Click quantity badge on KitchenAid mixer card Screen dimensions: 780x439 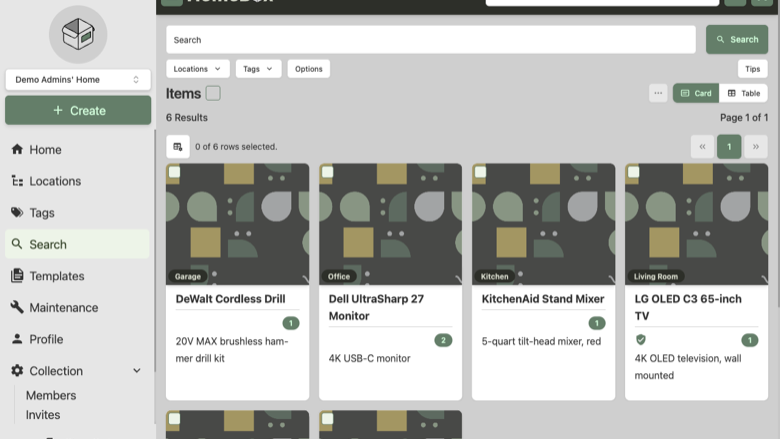click(x=596, y=323)
